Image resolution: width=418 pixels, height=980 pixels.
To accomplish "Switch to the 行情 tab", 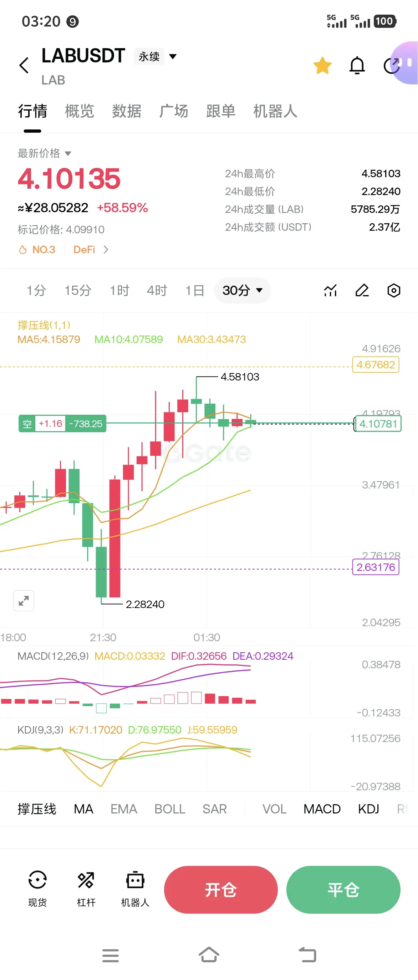I will click(x=32, y=111).
